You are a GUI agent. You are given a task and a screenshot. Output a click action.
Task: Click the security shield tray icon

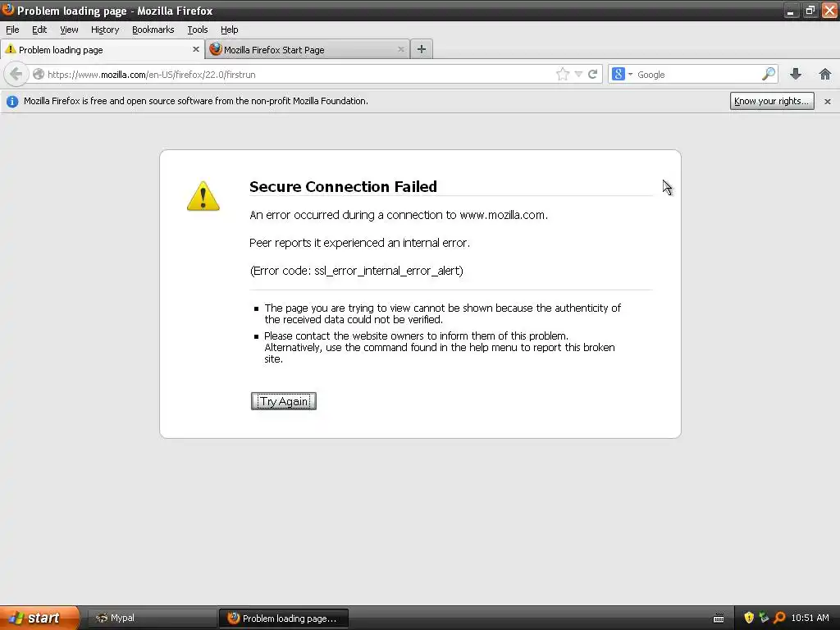(749, 618)
